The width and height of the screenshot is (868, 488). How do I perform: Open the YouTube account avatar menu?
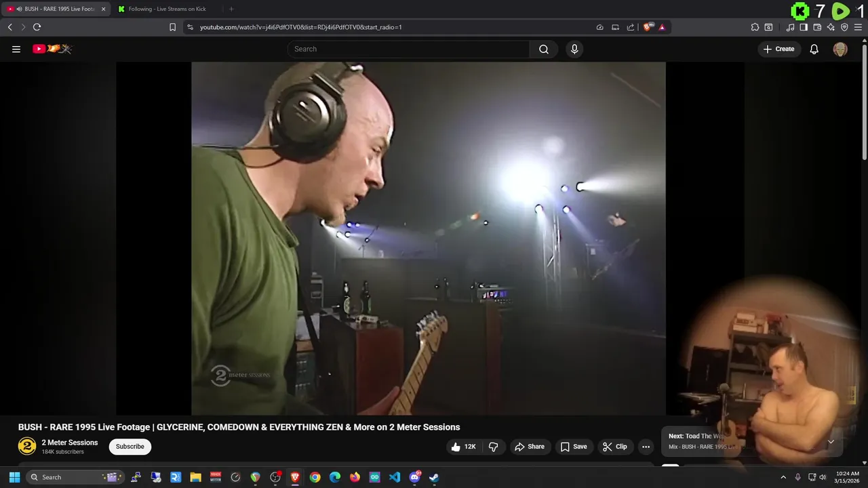pos(840,49)
